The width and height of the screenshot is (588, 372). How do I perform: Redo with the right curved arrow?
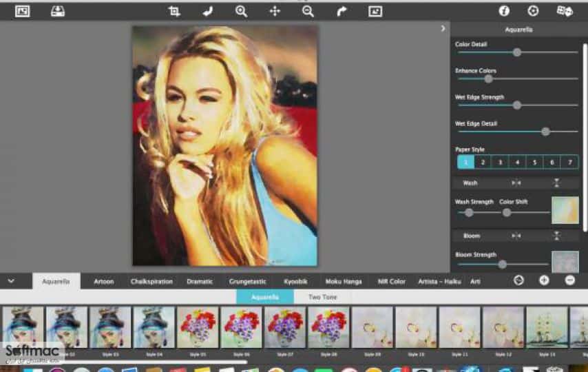tap(342, 11)
